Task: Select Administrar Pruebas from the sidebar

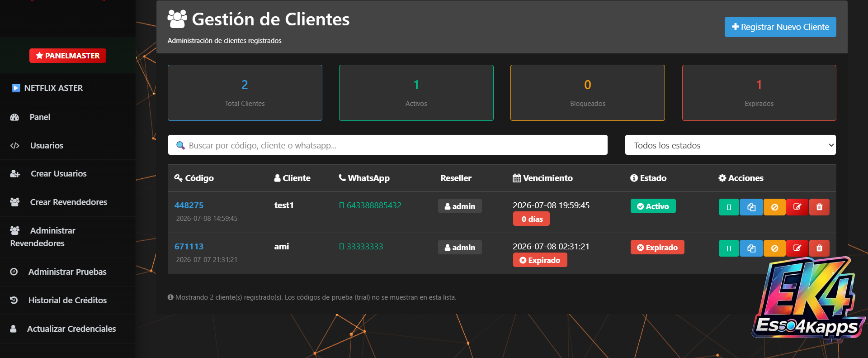Action: [x=68, y=272]
